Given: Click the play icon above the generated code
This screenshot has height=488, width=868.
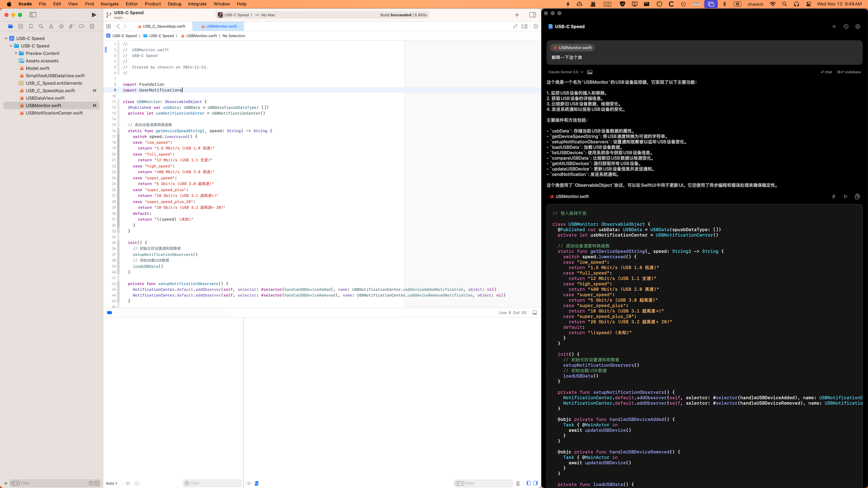Looking at the screenshot, I should [x=846, y=197].
